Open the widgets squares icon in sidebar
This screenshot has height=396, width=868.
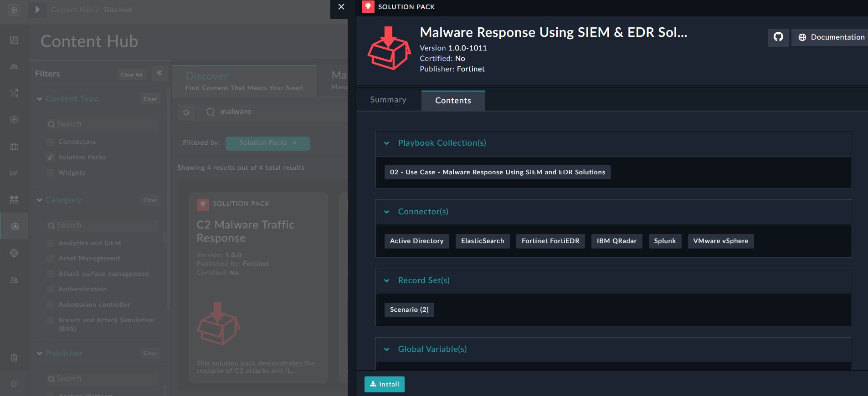[x=14, y=199]
